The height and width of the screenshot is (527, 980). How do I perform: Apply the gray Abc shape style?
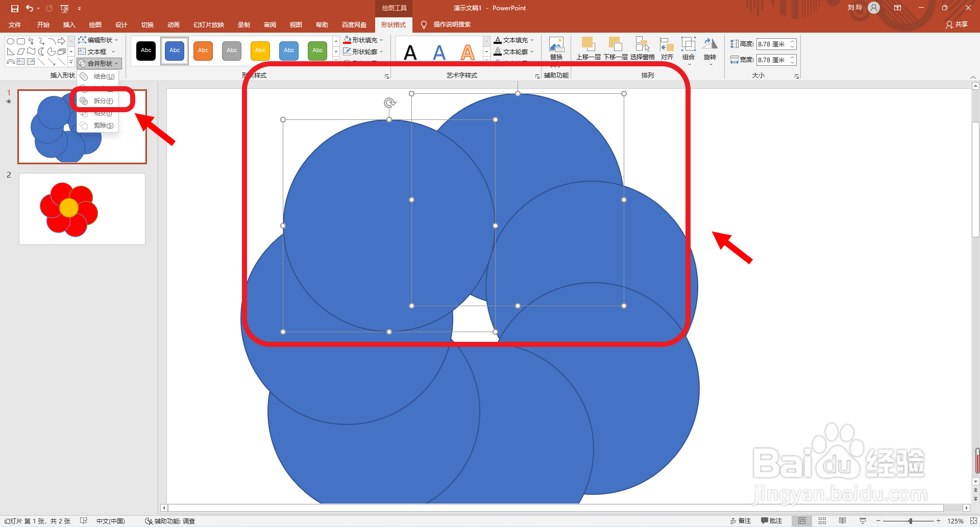(232, 51)
